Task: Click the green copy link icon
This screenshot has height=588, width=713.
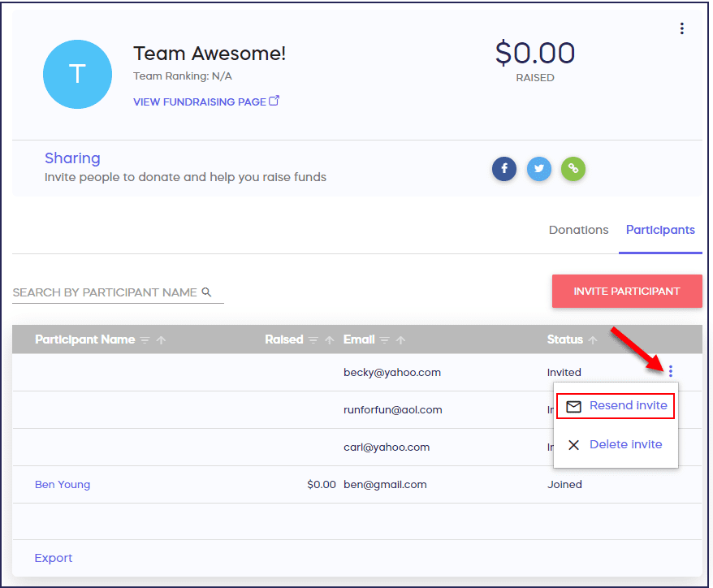Action: click(x=573, y=169)
